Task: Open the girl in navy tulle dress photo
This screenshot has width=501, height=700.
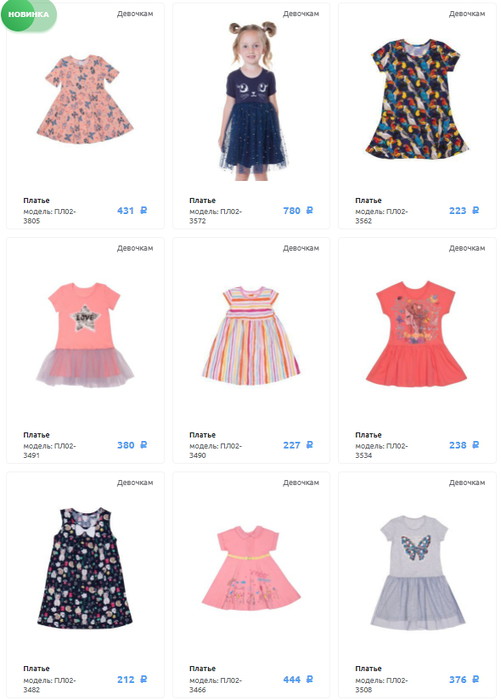Action: point(253,100)
